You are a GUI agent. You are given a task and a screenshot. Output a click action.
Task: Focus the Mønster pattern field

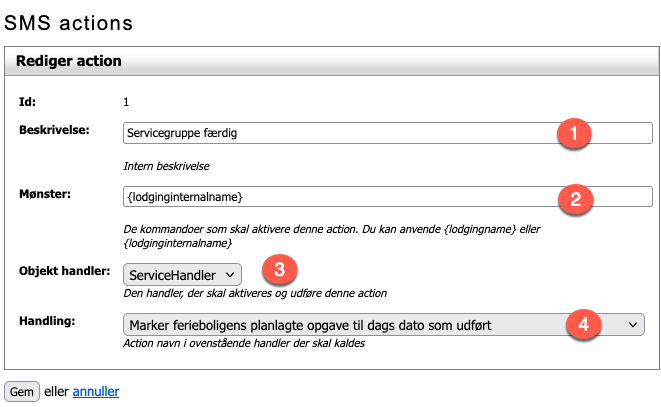(388, 197)
